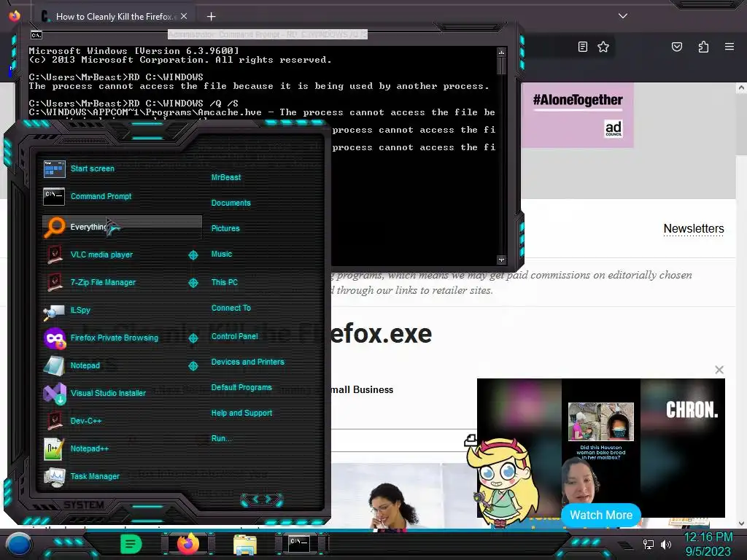Expand Notepad jump list
This screenshot has width=747, height=560.
[x=193, y=366]
